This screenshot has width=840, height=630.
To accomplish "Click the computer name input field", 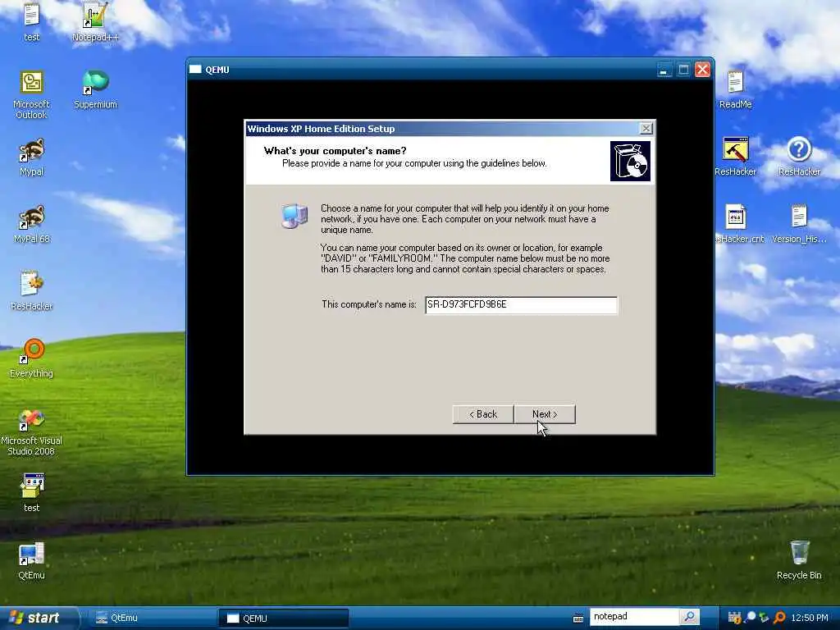I will 521,305.
